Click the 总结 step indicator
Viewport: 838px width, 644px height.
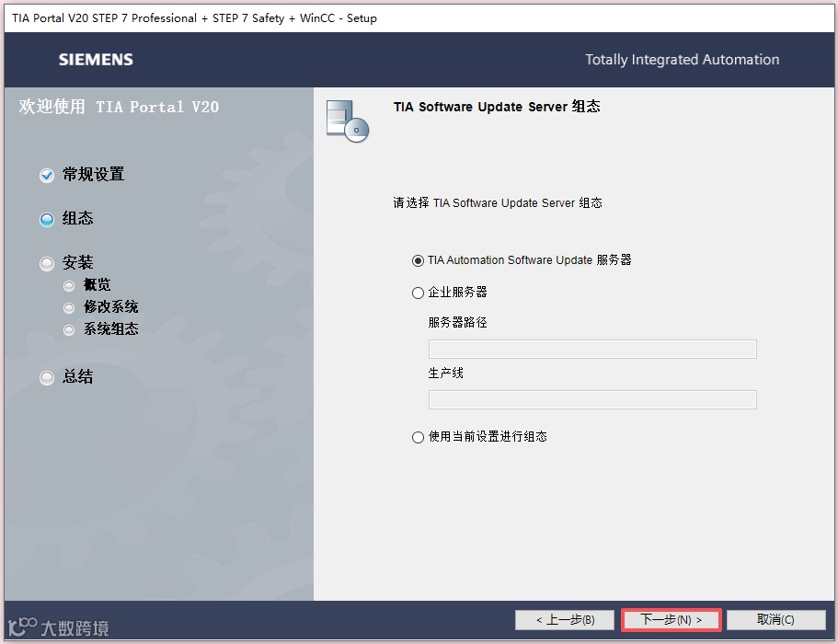pyautogui.click(x=47, y=378)
